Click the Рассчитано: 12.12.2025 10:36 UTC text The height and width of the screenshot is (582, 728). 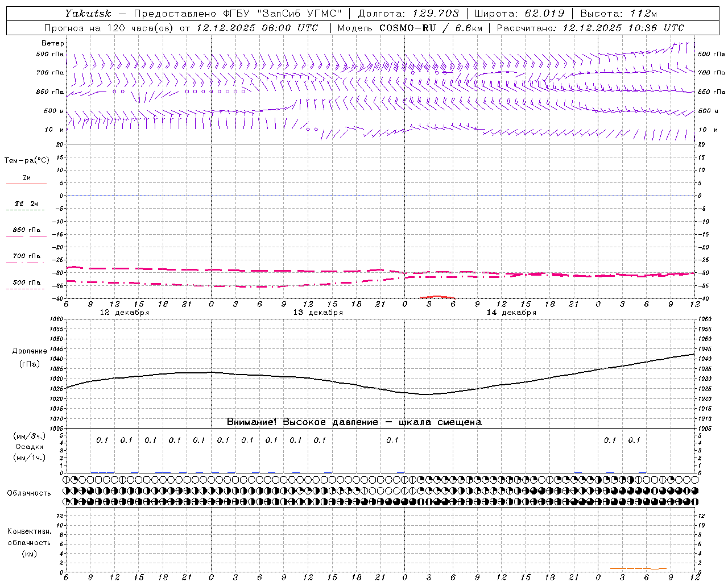coord(590,28)
